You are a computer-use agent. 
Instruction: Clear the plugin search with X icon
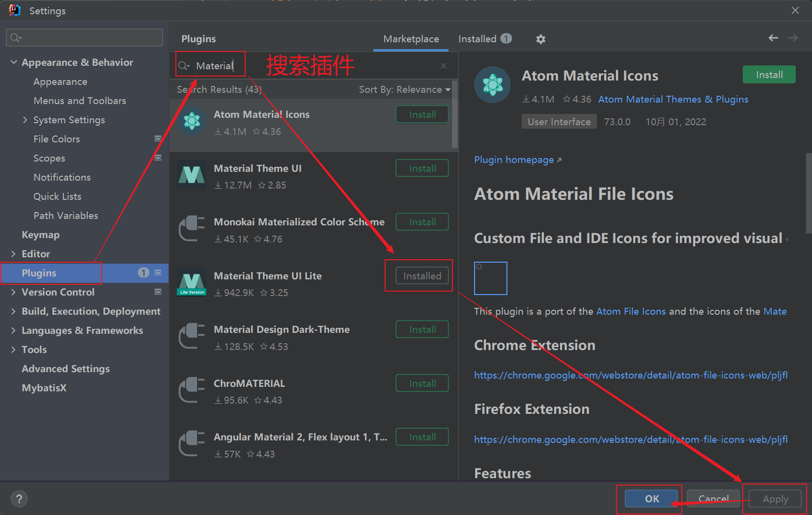pos(444,66)
